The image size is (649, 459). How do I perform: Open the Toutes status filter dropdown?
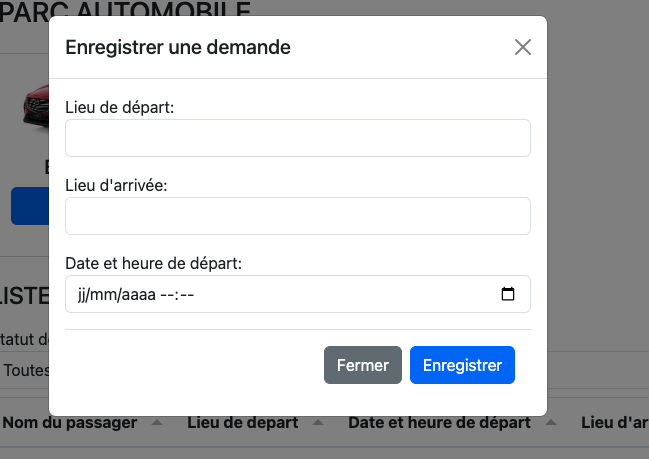pyautogui.click(x=25, y=370)
